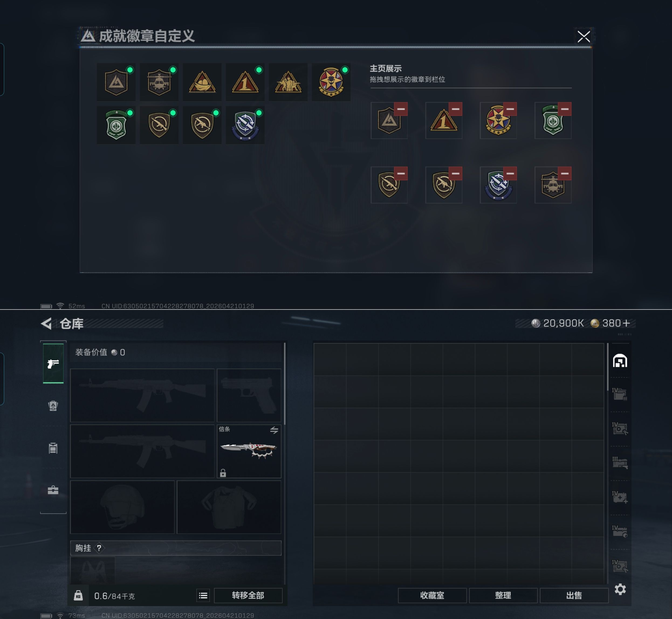672x619 pixels.
Task: Click the stash panel vertical scrollbar
Action: [608, 367]
